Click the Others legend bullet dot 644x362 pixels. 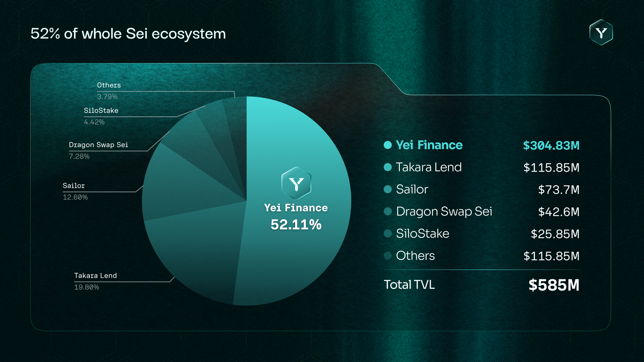[x=388, y=256]
